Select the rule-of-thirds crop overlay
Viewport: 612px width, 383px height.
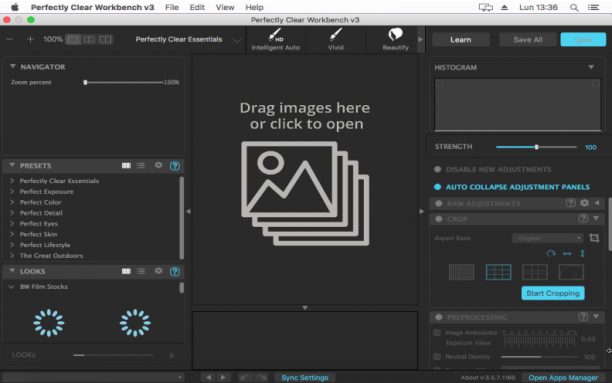[498, 272]
